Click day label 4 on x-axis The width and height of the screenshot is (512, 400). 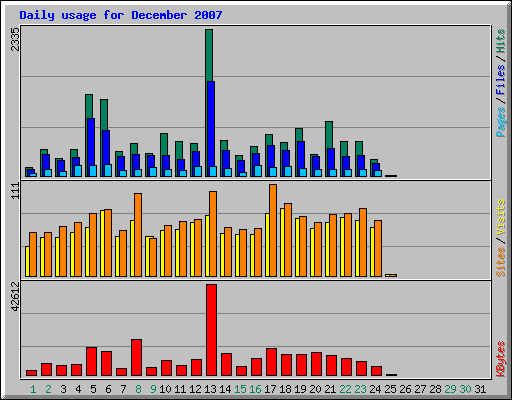(78, 389)
